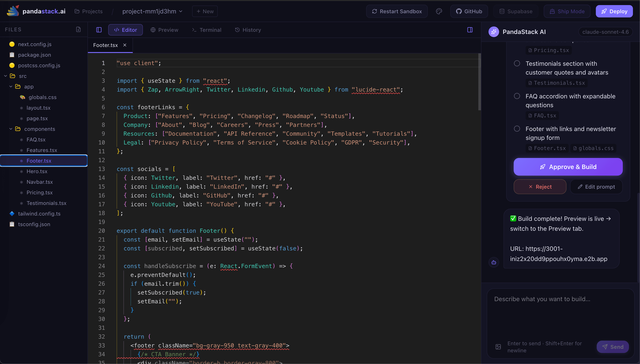Select the Footer with newsletter radio option
This screenshot has height=364, width=640.
click(517, 128)
